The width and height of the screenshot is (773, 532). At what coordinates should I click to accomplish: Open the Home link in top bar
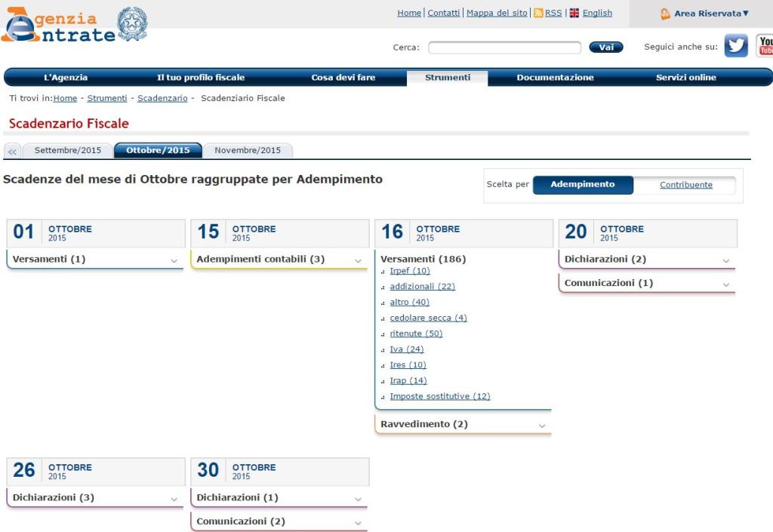pyautogui.click(x=409, y=14)
